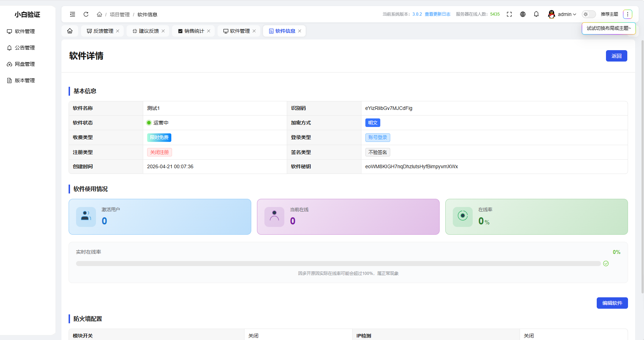Toggle the light/dark theme switch
Screen dimensions: 644x340
coord(589,14)
